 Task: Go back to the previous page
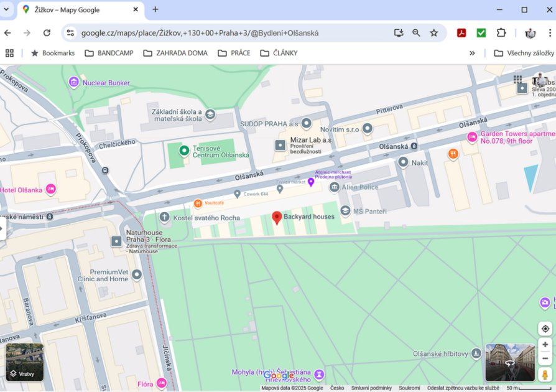pos(7,33)
